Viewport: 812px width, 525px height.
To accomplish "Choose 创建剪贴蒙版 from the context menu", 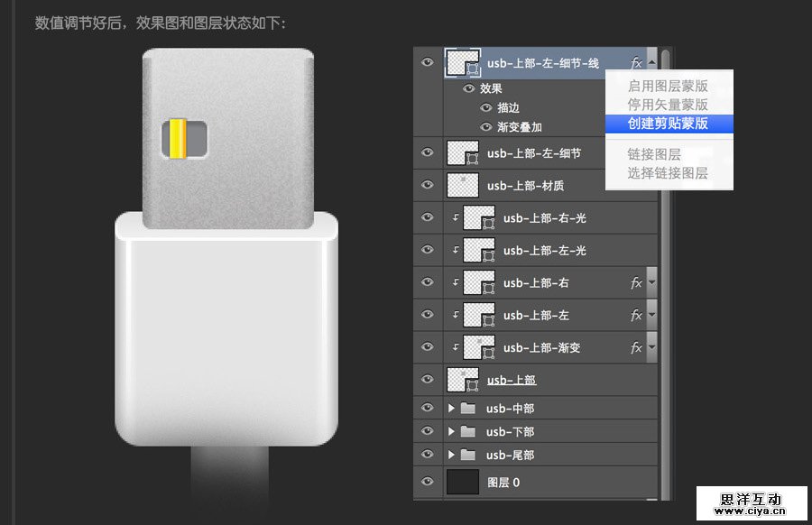I will tap(669, 124).
